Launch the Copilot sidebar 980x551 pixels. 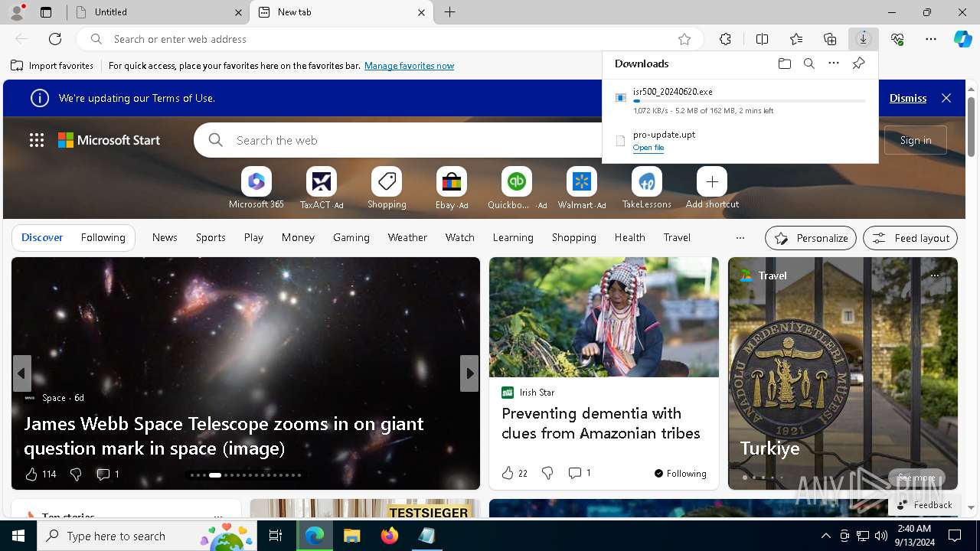click(962, 39)
